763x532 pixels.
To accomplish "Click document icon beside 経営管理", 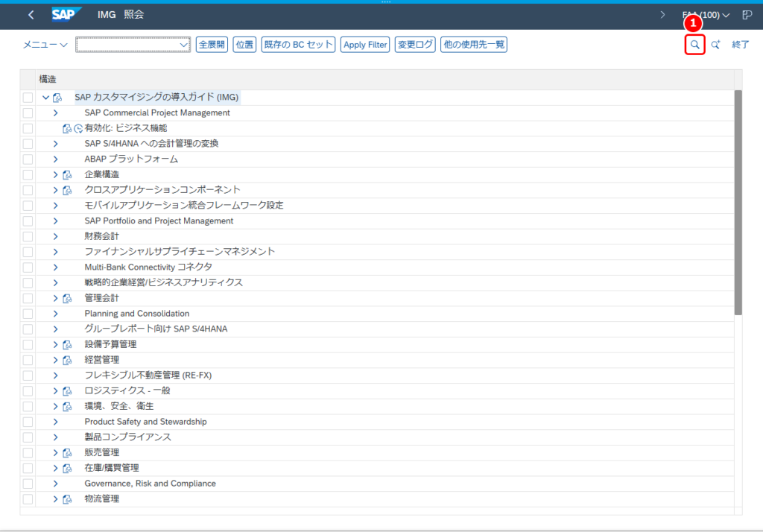I will (67, 360).
